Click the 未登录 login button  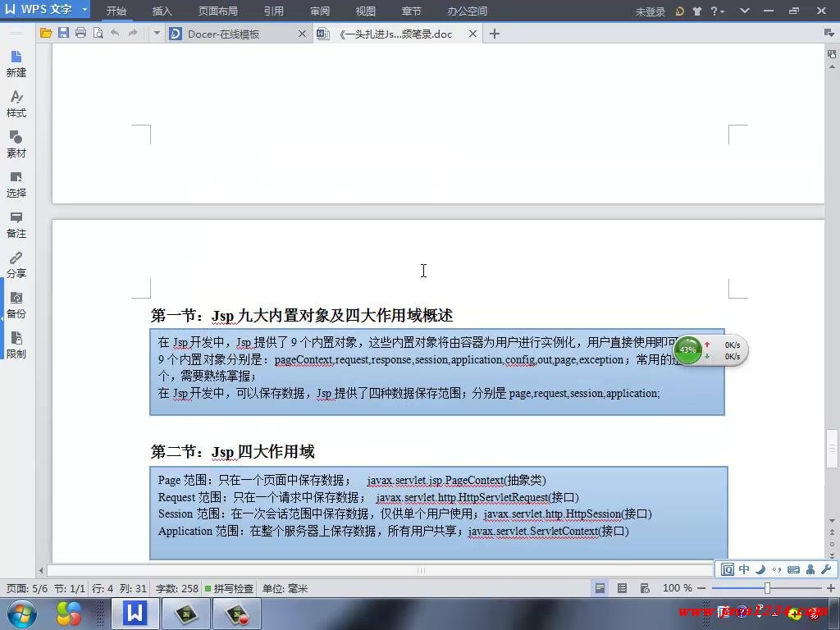(650, 11)
